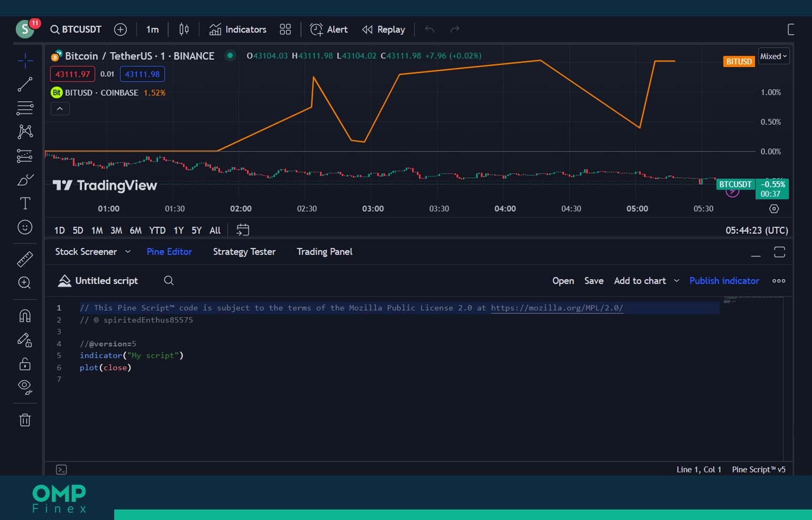Open BTCUSDT symbol search

(x=76, y=29)
